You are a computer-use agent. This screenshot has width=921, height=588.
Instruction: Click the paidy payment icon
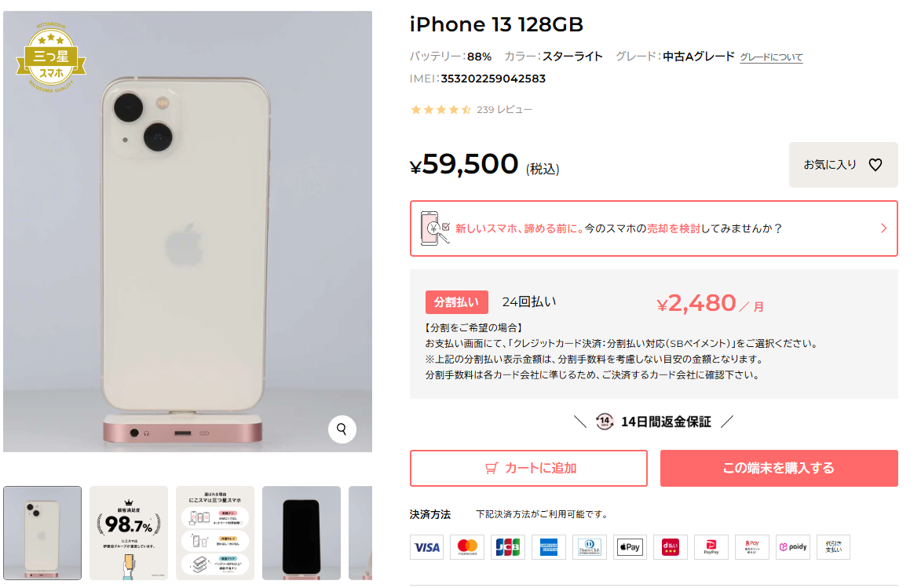click(792, 547)
